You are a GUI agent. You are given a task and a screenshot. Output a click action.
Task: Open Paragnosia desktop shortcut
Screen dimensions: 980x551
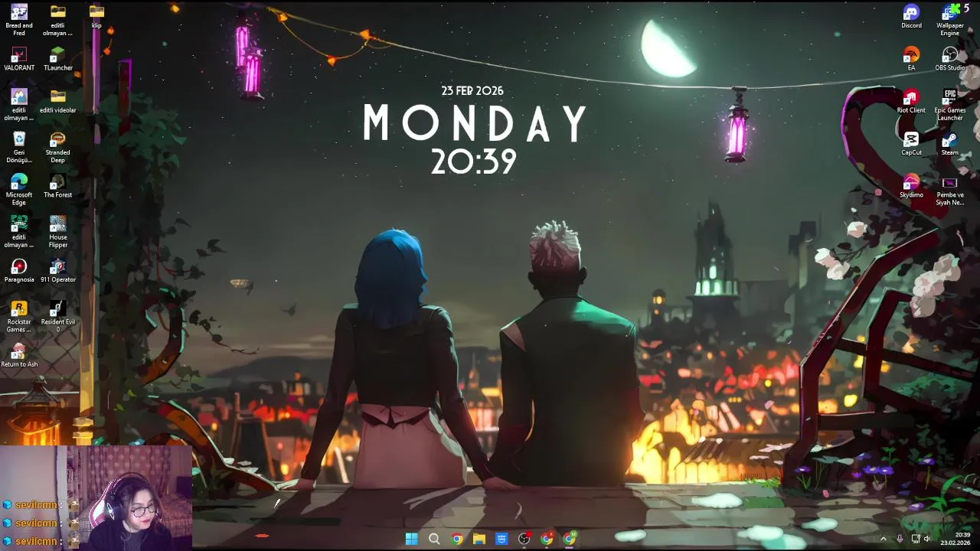point(19,271)
